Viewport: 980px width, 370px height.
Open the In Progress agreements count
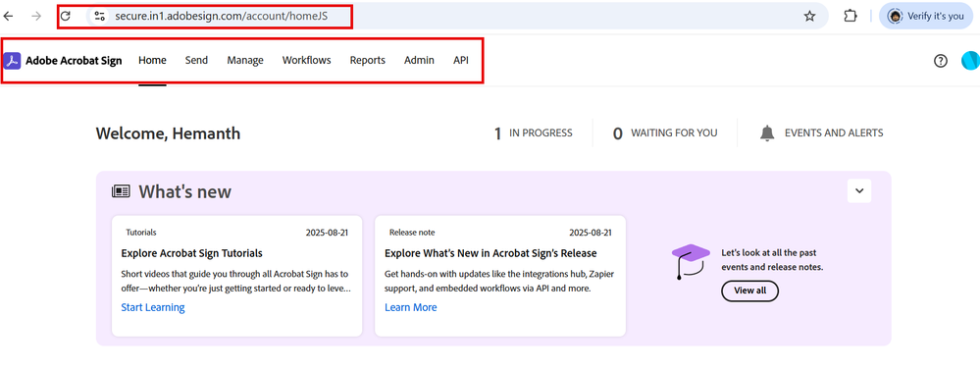click(533, 133)
